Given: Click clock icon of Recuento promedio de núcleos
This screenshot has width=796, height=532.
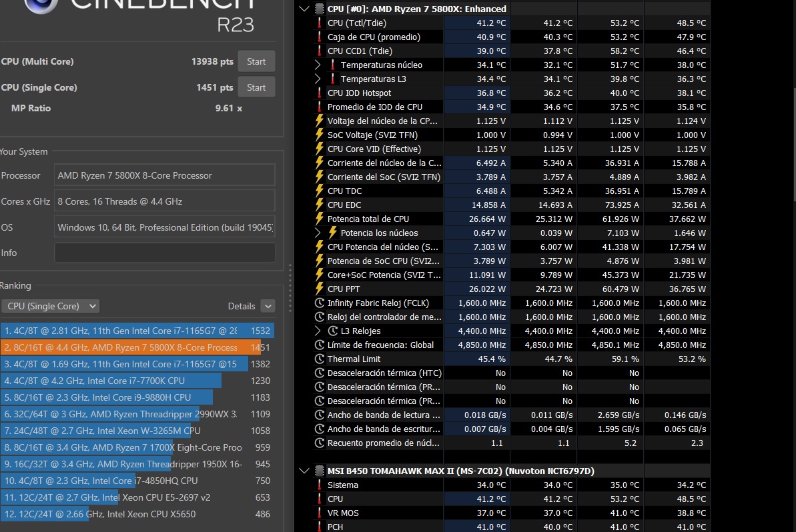Looking at the screenshot, I should tap(320, 443).
